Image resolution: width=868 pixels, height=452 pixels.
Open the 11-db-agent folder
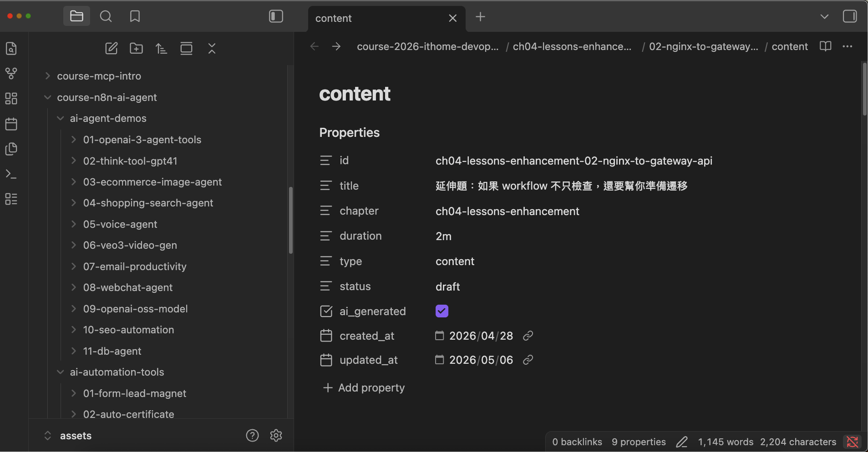pyautogui.click(x=112, y=351)
